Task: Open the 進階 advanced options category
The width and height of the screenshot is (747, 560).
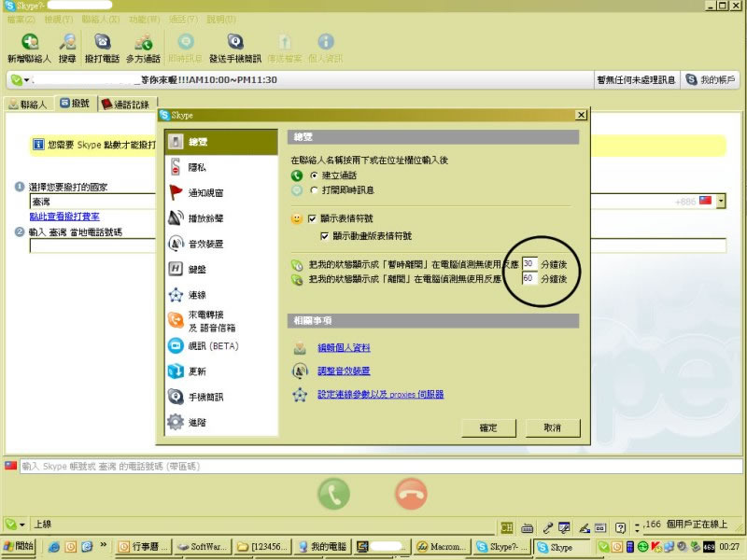Action: click(221, 422)
